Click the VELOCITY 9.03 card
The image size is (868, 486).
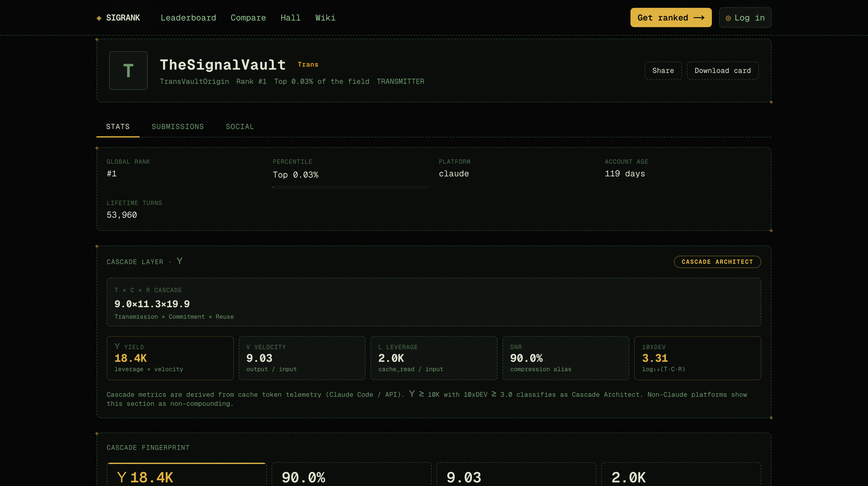tap(302, 358)
